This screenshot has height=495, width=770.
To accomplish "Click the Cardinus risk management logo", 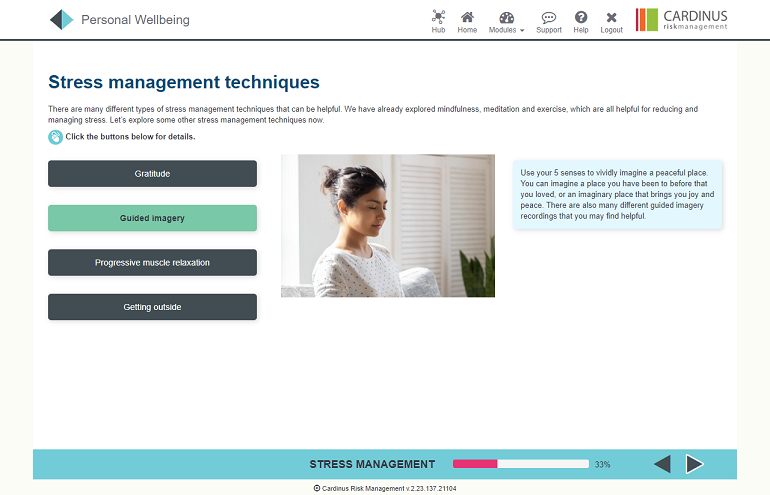I will [x=681, y=20].
